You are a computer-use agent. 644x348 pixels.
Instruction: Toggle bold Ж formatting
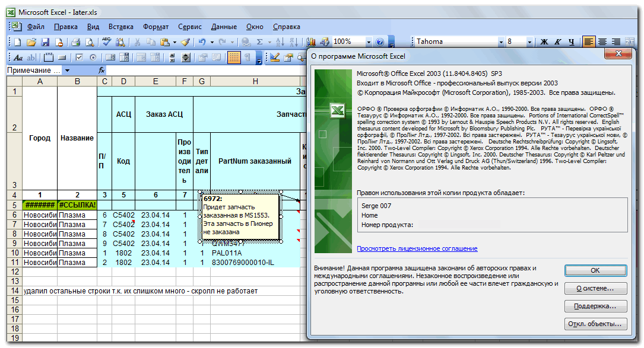coord(544,42)
